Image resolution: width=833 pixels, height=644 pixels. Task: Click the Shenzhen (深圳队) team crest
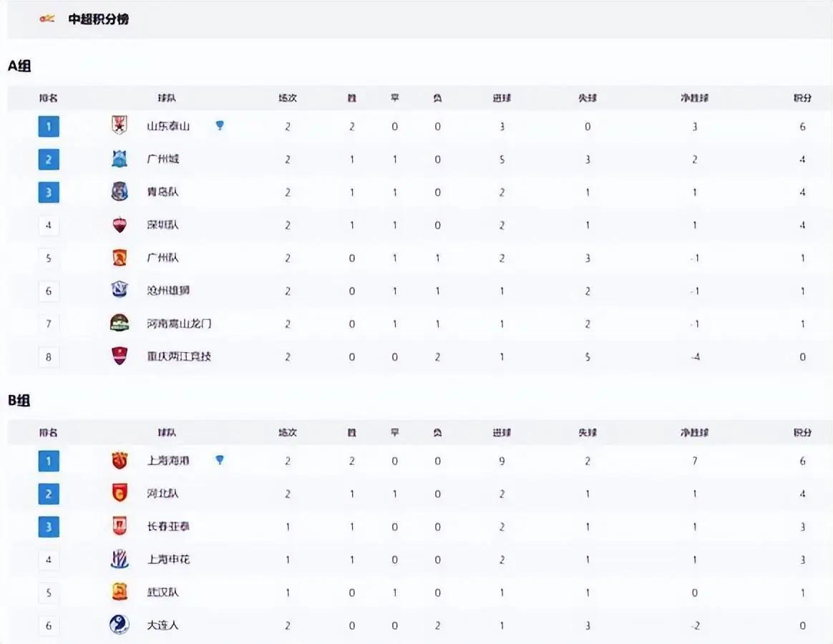point(120,225)
